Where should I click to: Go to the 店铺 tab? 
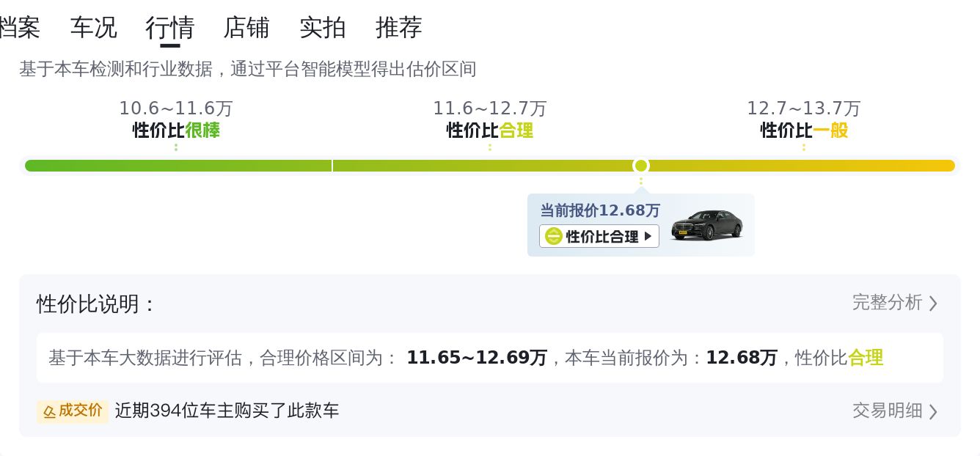[x=246, y=28]
